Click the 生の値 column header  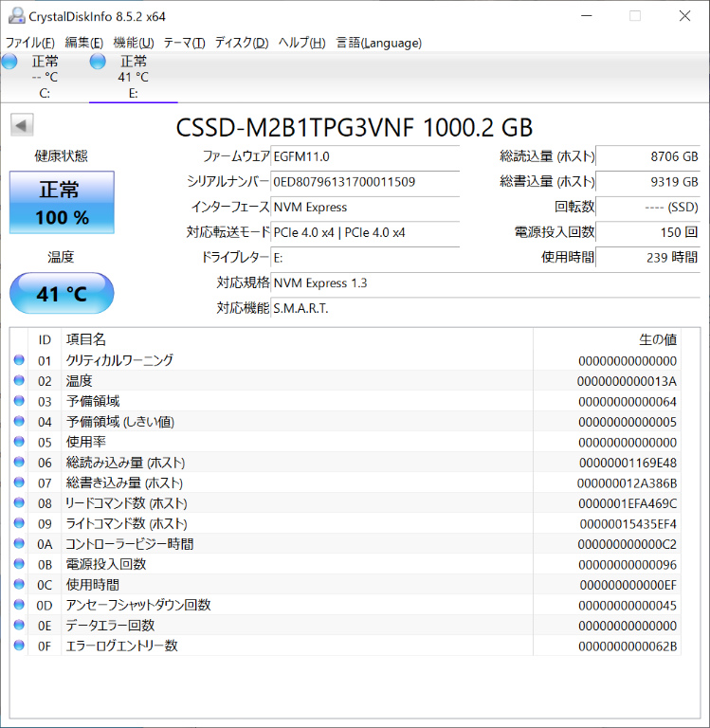tap(657, 339)
